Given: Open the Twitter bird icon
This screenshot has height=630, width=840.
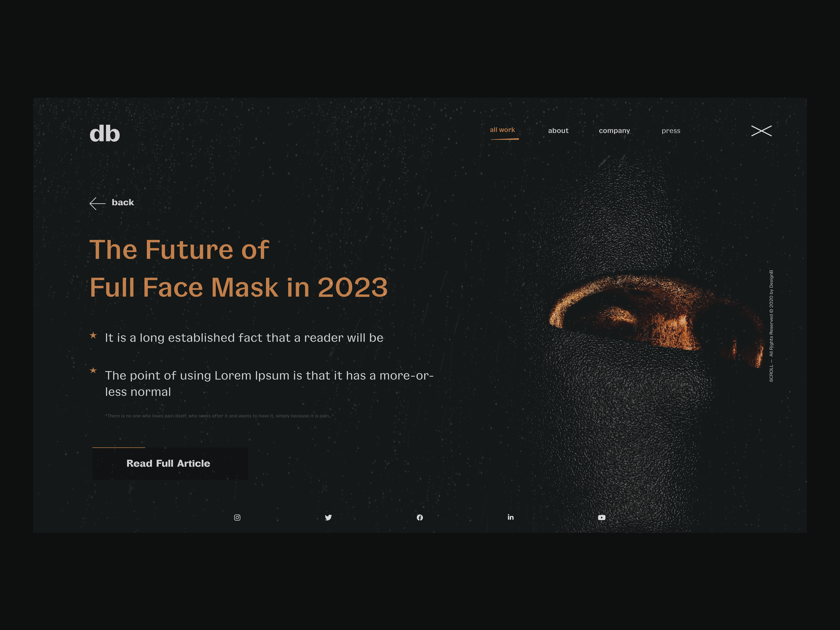Looking at the screenshot, I should 328,518.
